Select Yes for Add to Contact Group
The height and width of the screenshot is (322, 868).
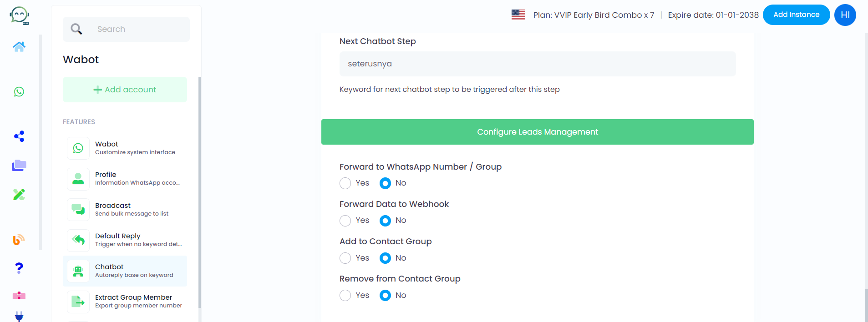(x=345, y=258)
